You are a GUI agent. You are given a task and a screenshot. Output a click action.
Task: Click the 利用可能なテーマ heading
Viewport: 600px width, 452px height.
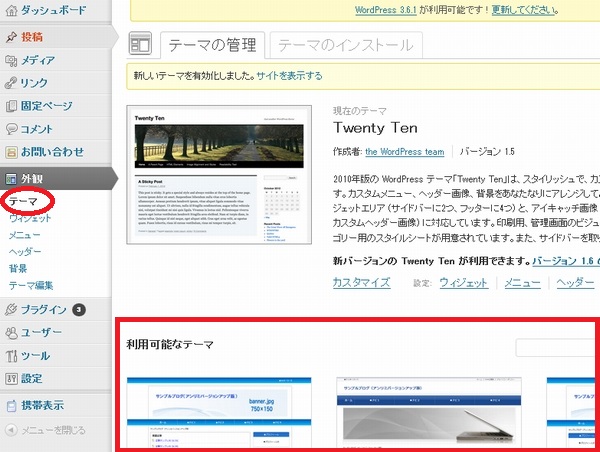[x=170, y=344]
